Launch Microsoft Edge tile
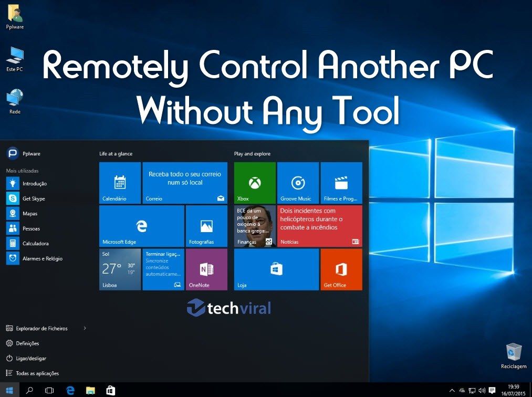The image size is (532, 397). (141, 226)
